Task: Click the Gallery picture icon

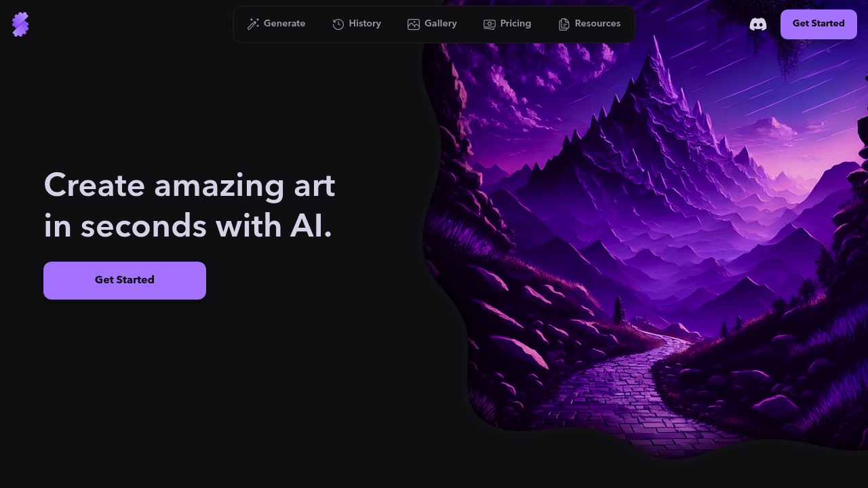Action: (x=414, y=24)
